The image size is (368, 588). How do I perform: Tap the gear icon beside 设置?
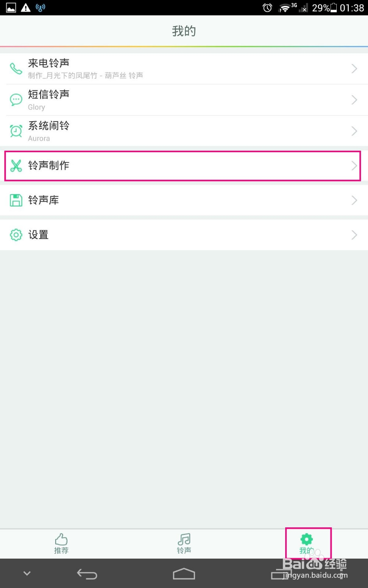point(16,235)
